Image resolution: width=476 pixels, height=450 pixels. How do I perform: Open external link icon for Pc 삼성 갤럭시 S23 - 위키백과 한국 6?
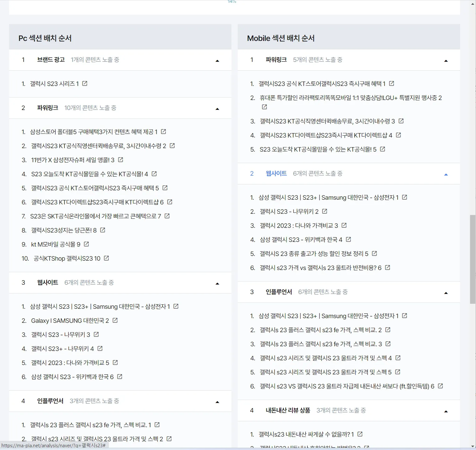(x=119, y=377)
